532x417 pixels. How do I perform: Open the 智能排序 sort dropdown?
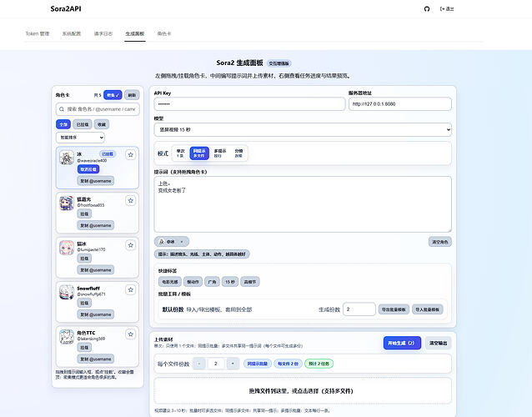click(x=80, y=138)
